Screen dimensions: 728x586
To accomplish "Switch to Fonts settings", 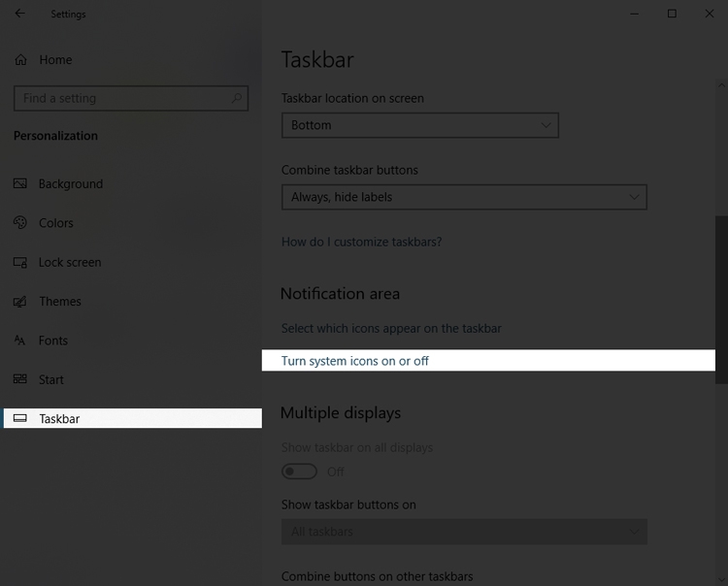I will coord(53,341).
